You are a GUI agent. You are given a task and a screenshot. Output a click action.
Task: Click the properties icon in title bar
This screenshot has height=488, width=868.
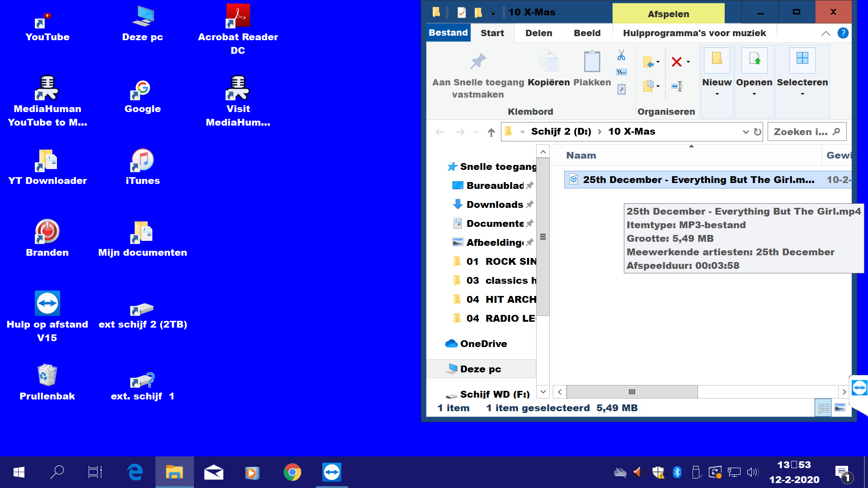pos(461,13)
